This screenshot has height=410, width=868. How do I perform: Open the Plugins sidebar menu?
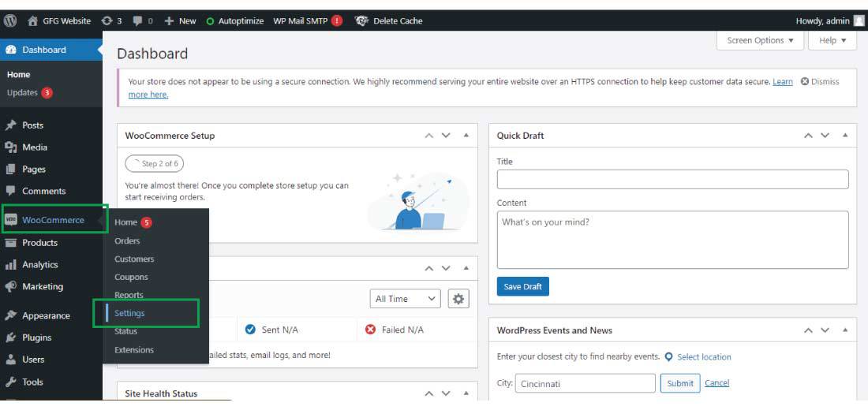coord(36,337)
